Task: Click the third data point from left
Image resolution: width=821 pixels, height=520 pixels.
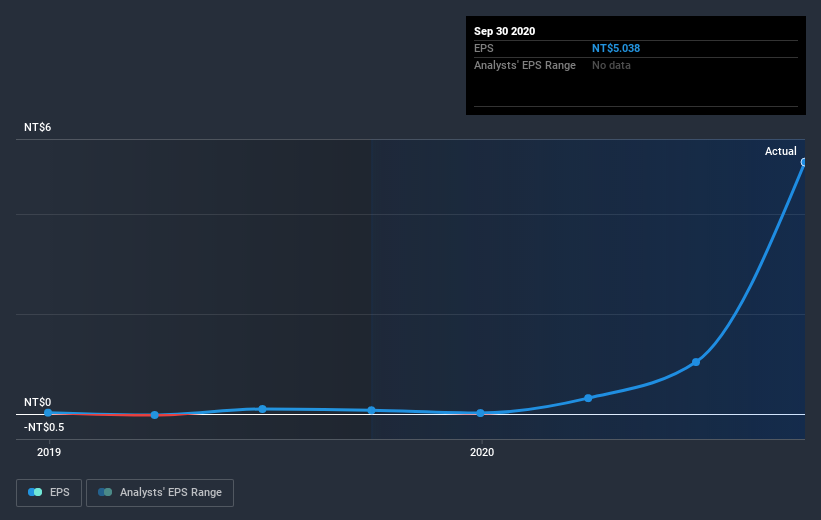Action: [262, 408]
